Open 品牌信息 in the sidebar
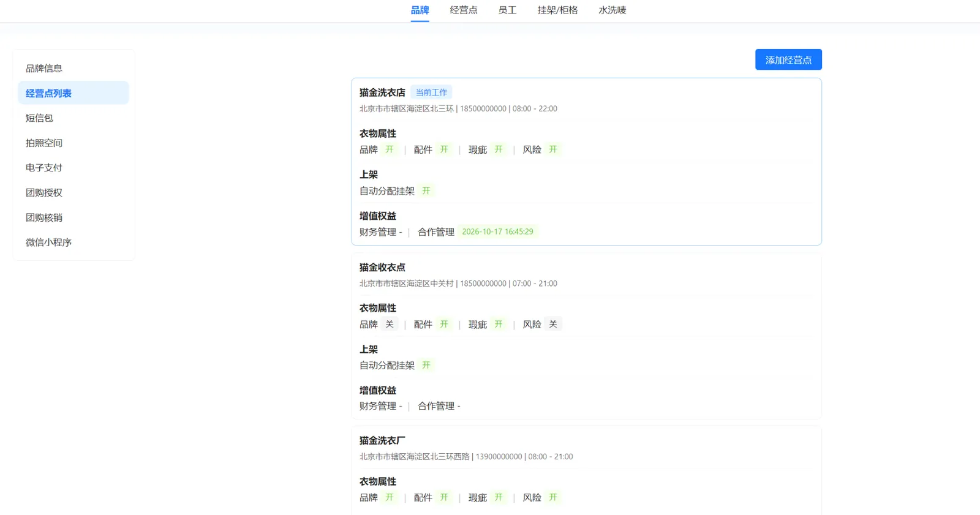Screen dimensions: 980x515 pos(73,69)
